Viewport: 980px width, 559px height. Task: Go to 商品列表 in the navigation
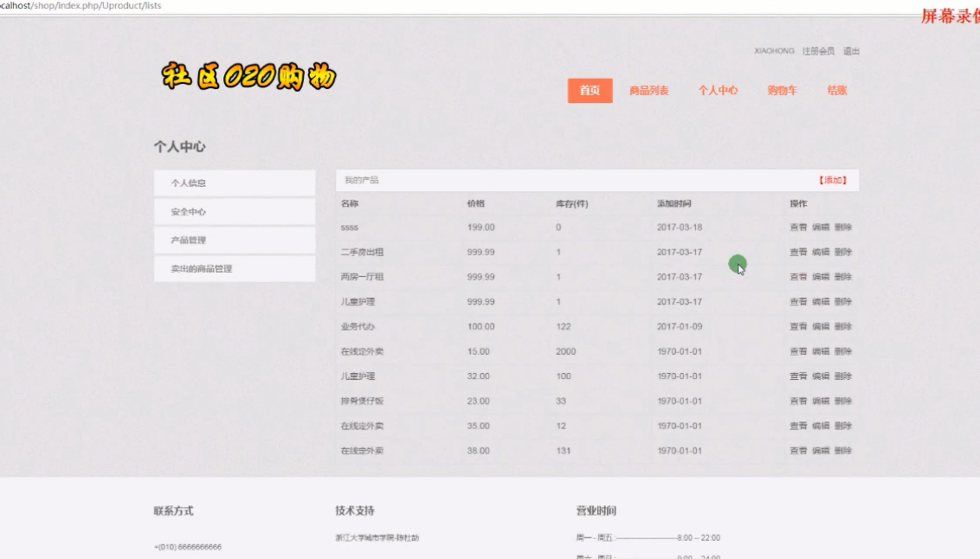(648, 91)
